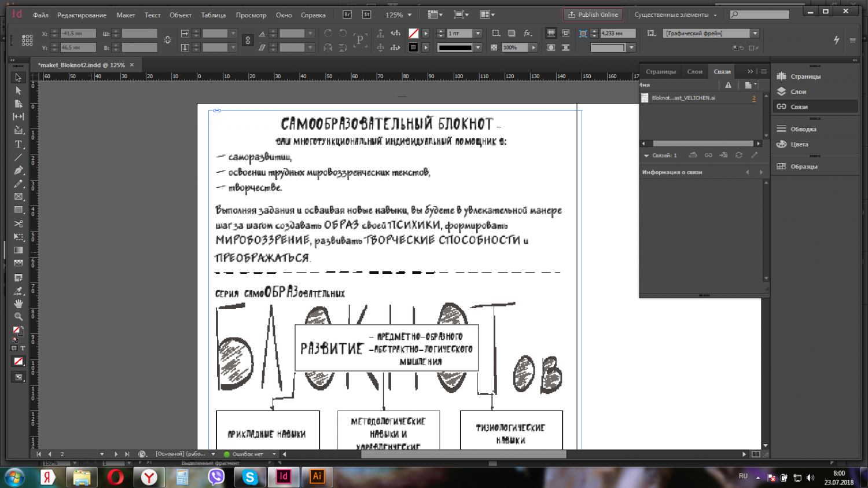
Task: Activate the Hand tool
Action: pyautogui.click(x=19, y=303)
